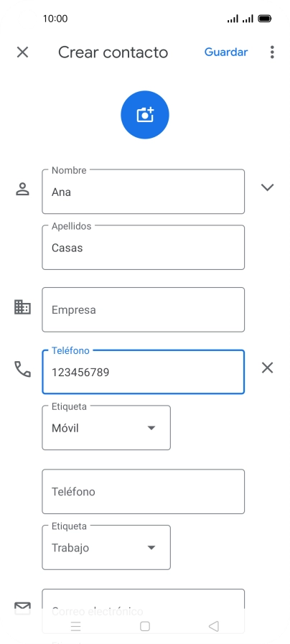
Task: Focus the Empresa input field
Action: (143, 309)
